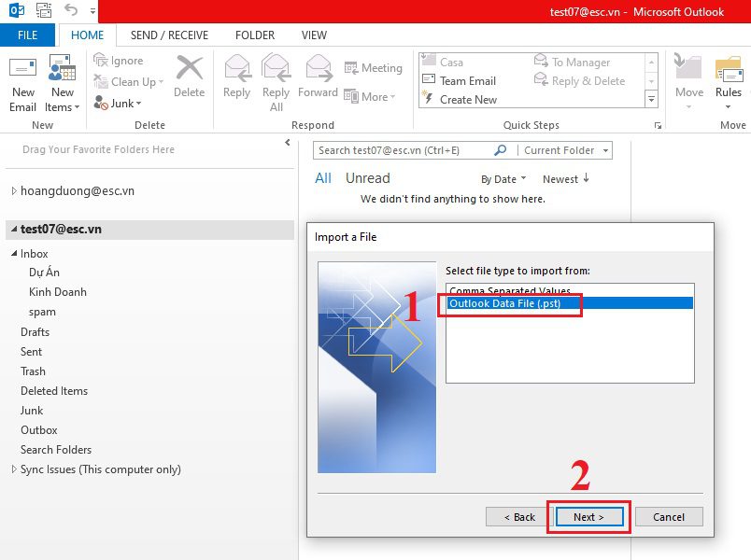Click the search magnifier icon

coord(500,150)
